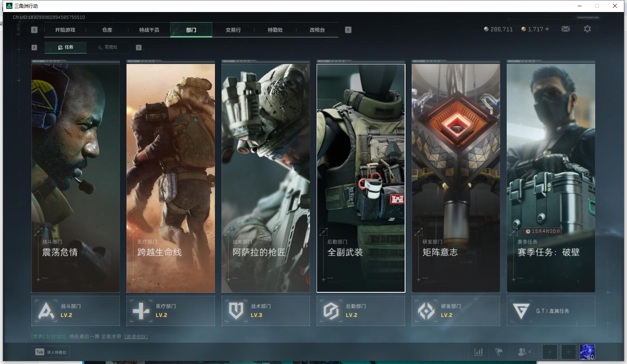Click the [邀请组队] invite link
Screen dimensions: 627x364
coord(136,337)
